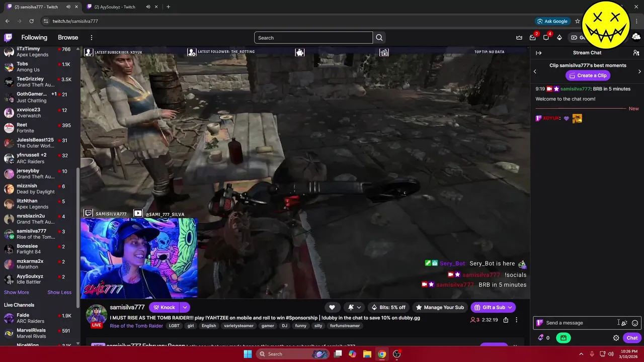Open the channel more options vertical dots

[516, 320]
